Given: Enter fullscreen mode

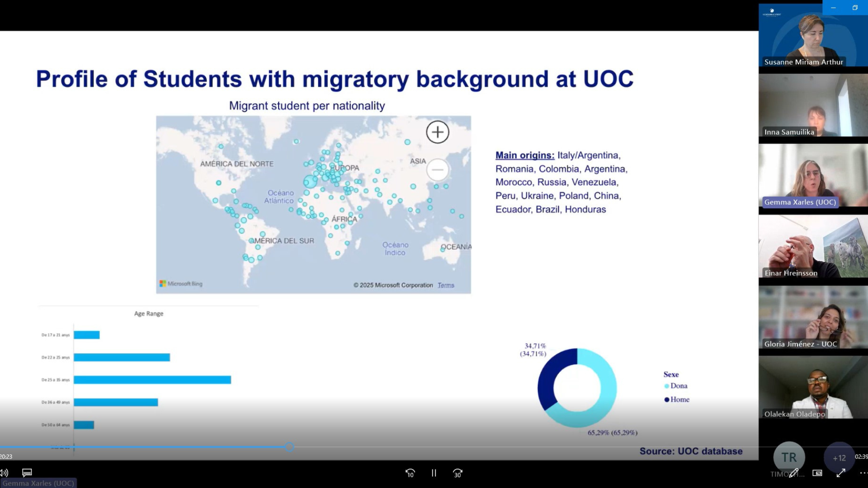Looking at the screenshot, I should click(841, 473).
